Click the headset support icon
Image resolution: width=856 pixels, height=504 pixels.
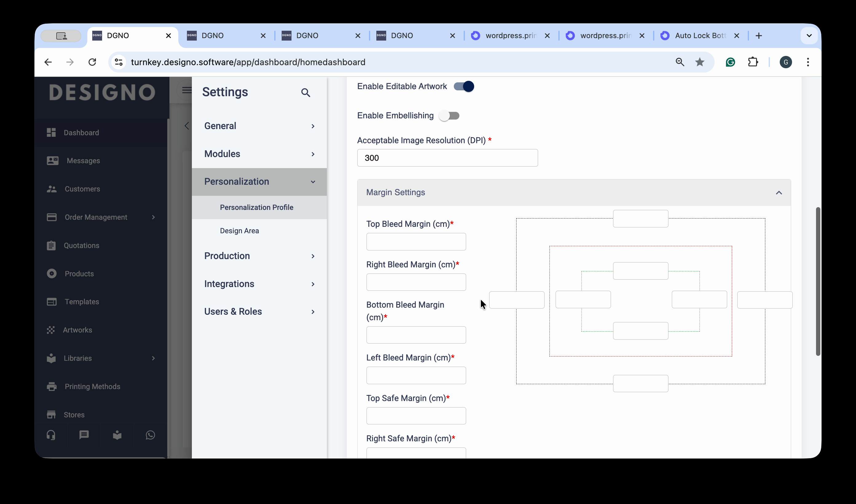point(51,435)
